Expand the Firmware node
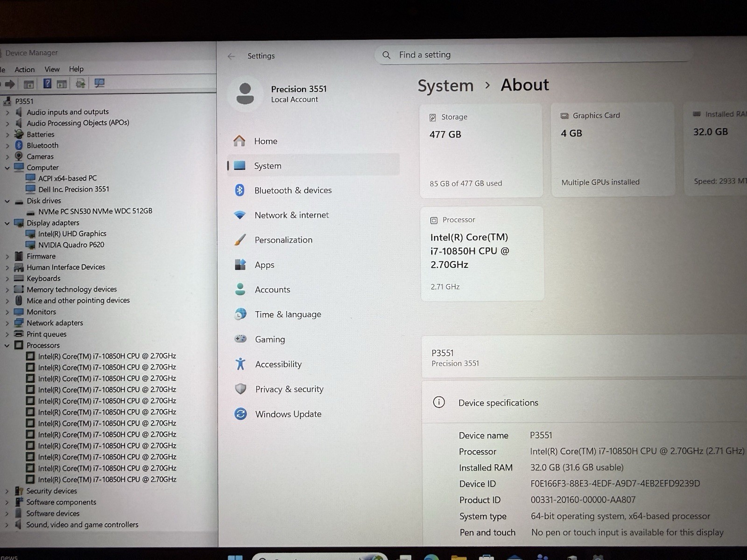 click(7, 256)
